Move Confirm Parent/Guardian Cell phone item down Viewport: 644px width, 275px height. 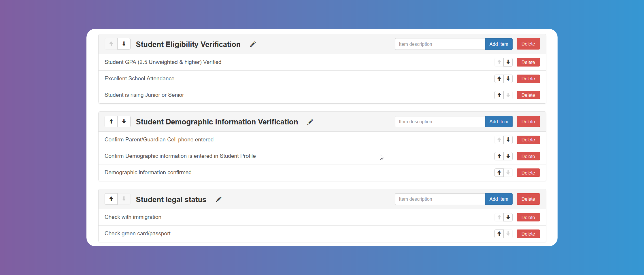pyautogui.click(x=508, y=139)
